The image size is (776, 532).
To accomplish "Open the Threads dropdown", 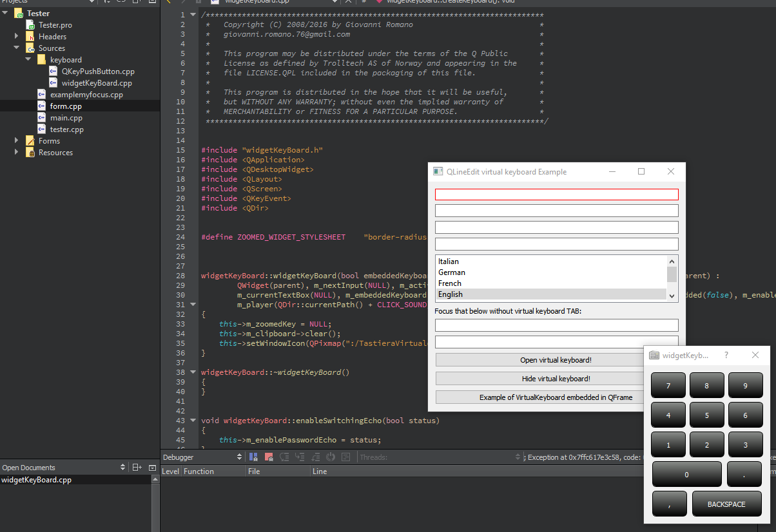I will pos(440,457).
